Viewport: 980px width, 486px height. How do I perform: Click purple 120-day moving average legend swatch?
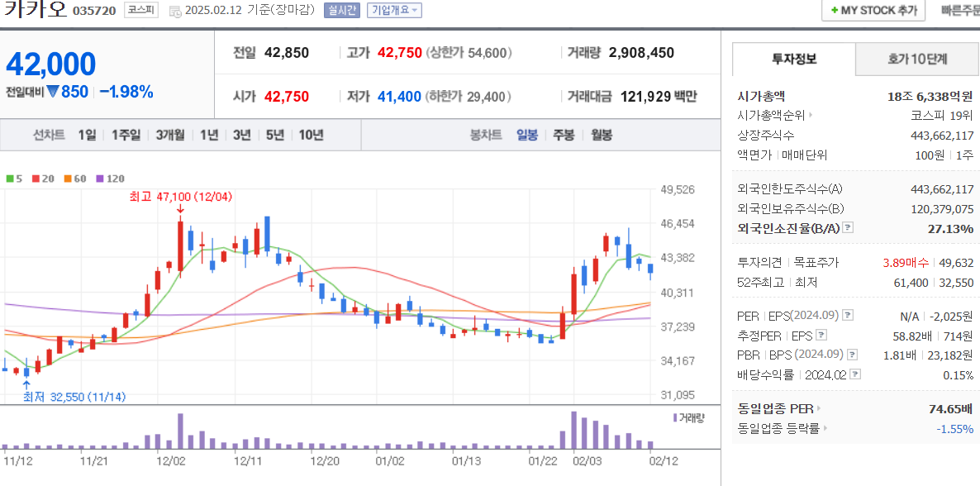(x=99, y=179)
